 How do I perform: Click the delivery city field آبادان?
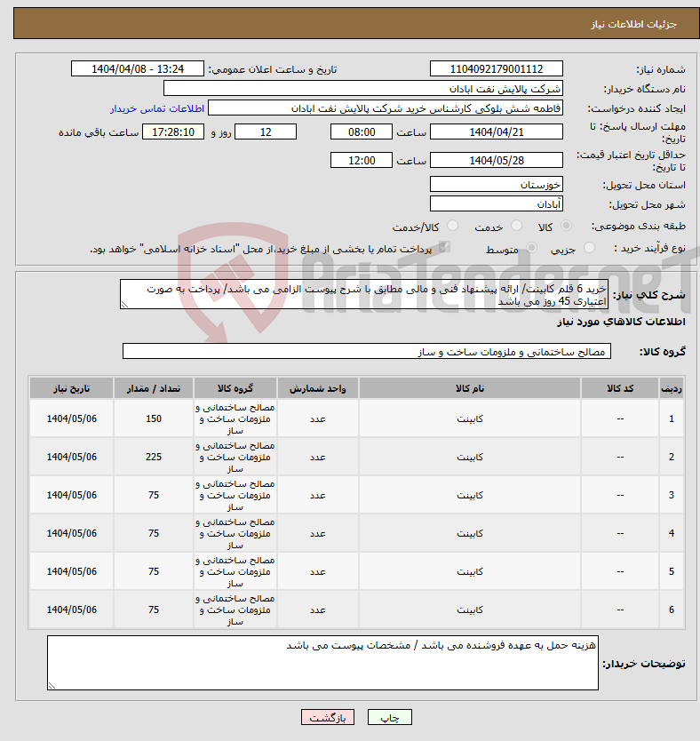pos(497,204)
